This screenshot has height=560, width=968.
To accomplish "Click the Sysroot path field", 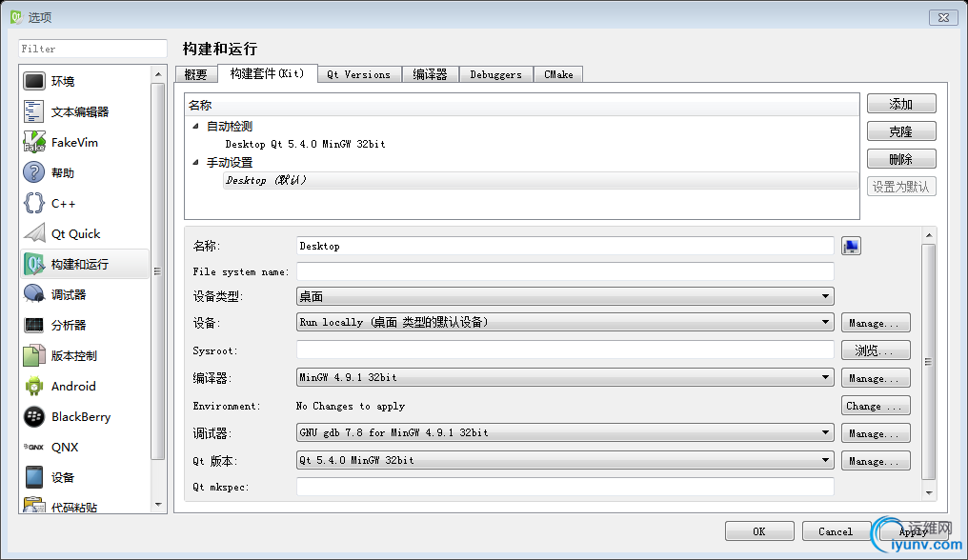I will coord(565,350).
